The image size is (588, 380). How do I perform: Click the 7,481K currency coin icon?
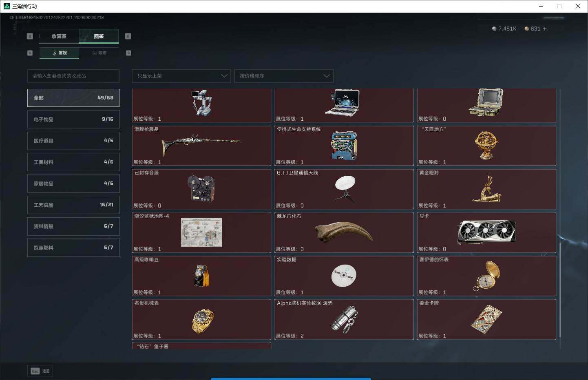point(494,29)
